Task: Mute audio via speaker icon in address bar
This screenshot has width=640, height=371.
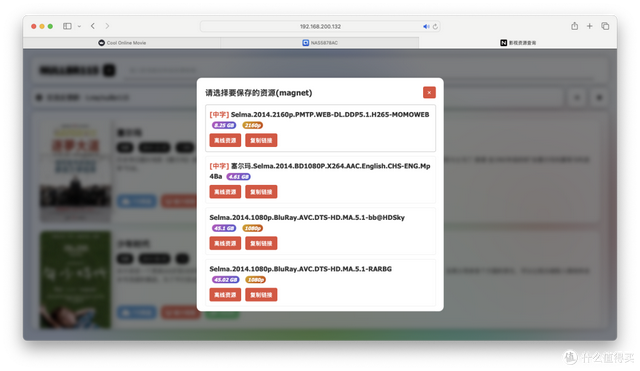Action: 426,27
